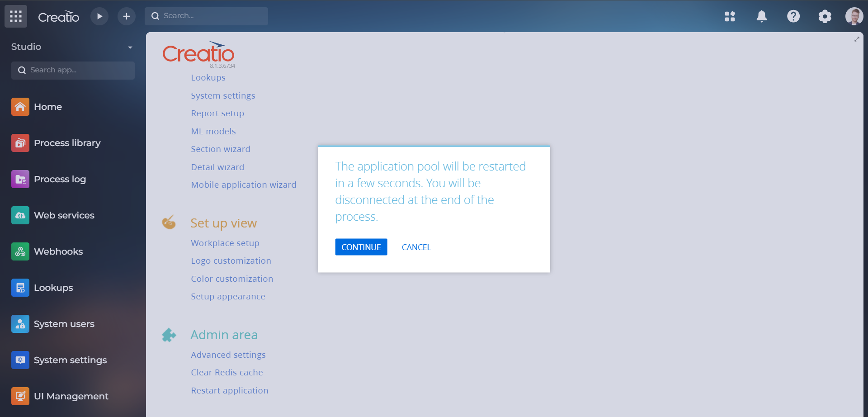Open the application hub four-squares icon
This screenshot has width=868, height=417.
730,16
